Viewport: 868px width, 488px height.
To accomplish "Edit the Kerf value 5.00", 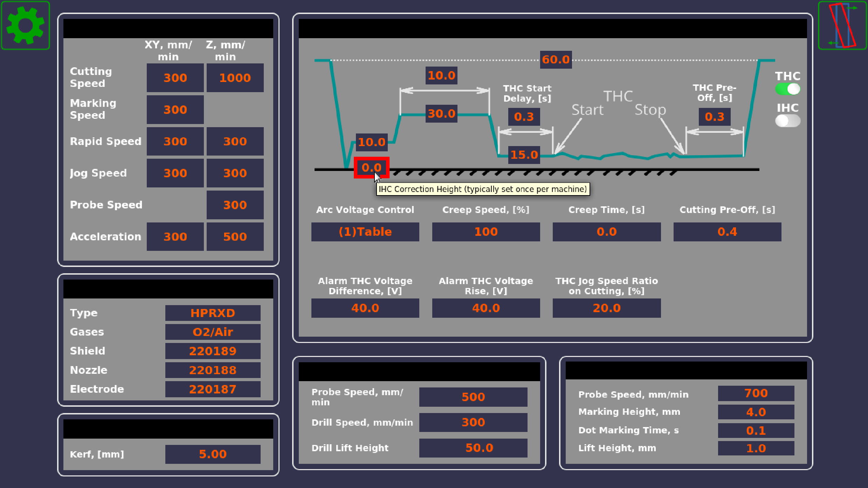I will pyautogui.click(x=213, y=454).
